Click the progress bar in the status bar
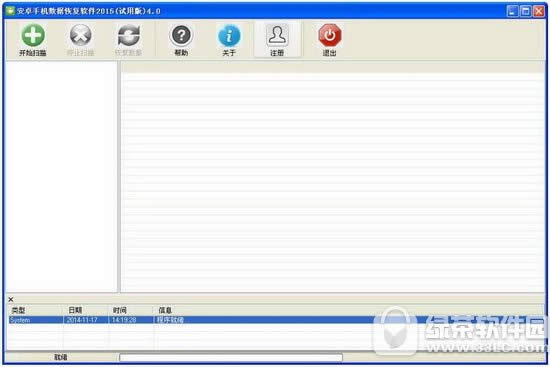 click(x=231, y=358)
